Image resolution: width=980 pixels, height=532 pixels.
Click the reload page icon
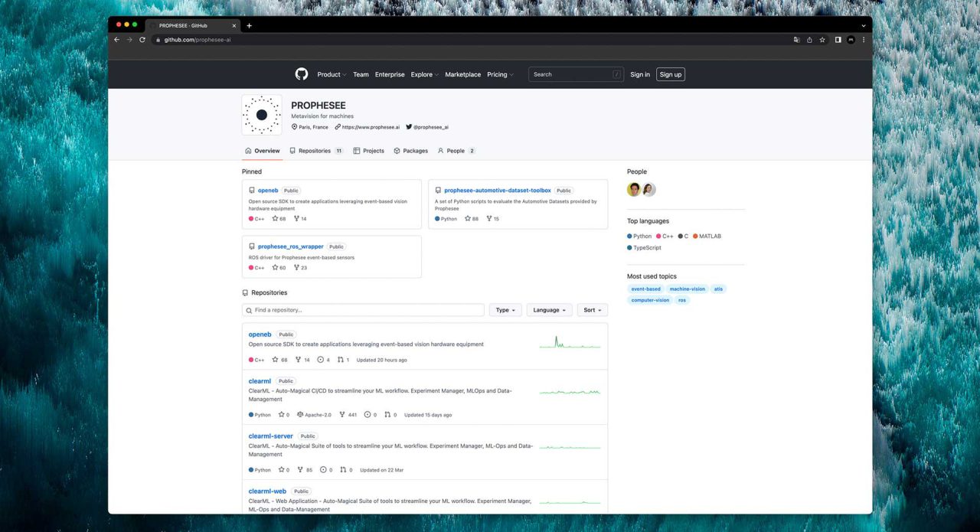(142, 40)
